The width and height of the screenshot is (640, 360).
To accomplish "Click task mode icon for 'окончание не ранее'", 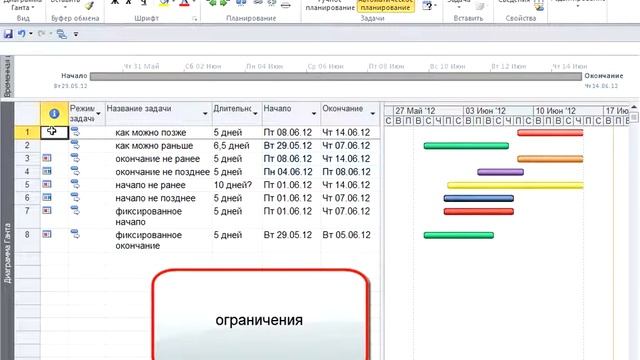I will 75,158.
